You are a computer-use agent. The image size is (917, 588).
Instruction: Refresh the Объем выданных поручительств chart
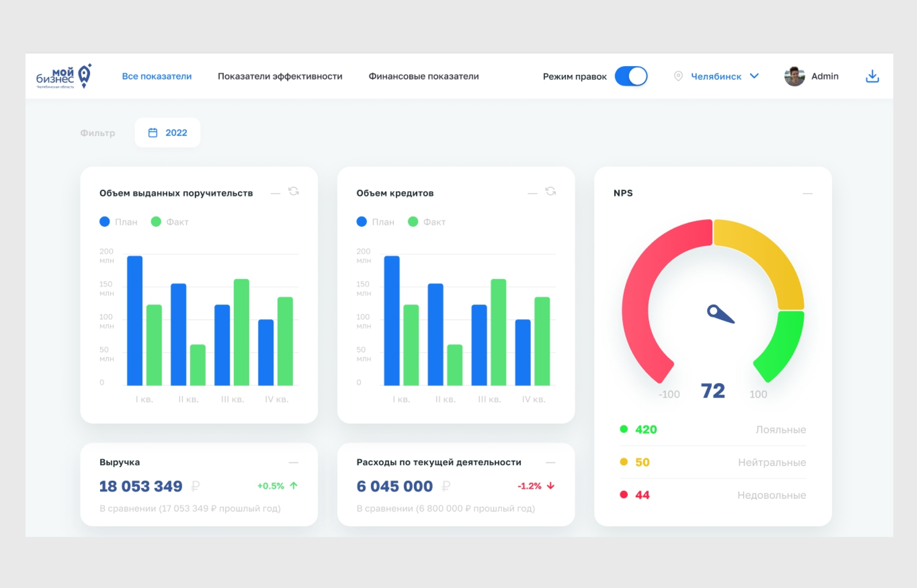pyautogui.click(x=293, y=191)
